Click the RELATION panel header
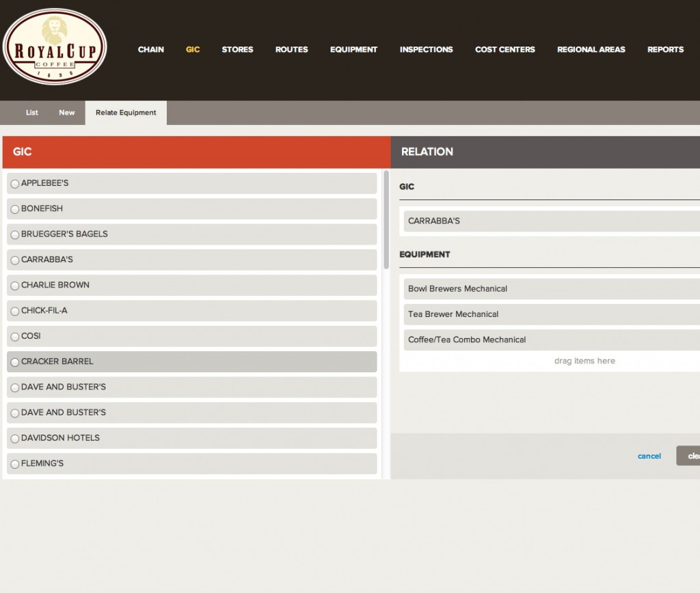 click(545, 152)
